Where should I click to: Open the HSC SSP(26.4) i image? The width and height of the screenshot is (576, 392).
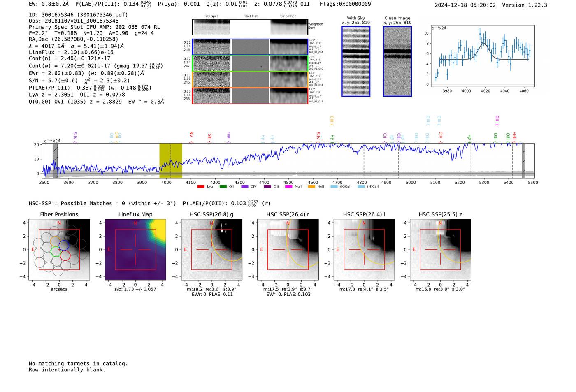pyautogui.click(x=364, y=250)
